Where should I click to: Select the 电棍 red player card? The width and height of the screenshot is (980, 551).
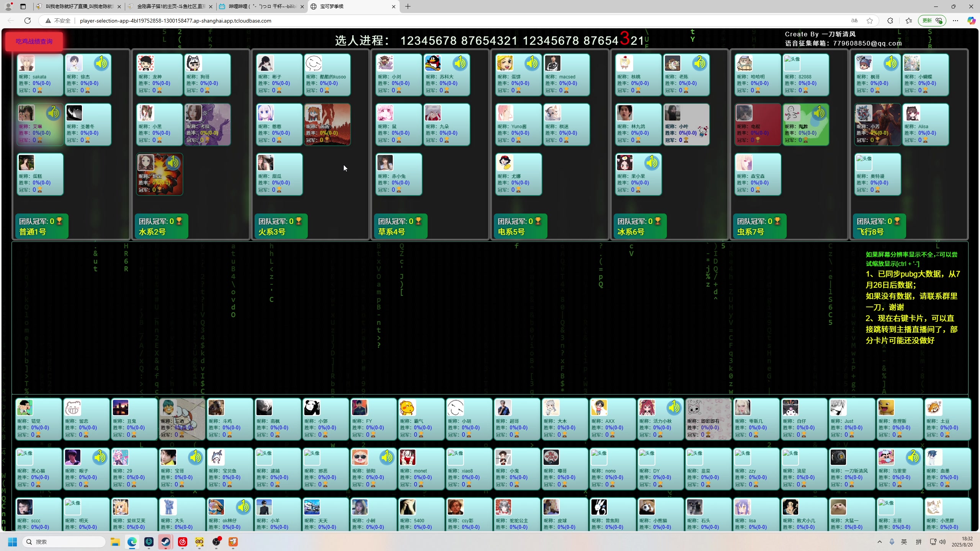pyautogui.click(x=758, y=124)
